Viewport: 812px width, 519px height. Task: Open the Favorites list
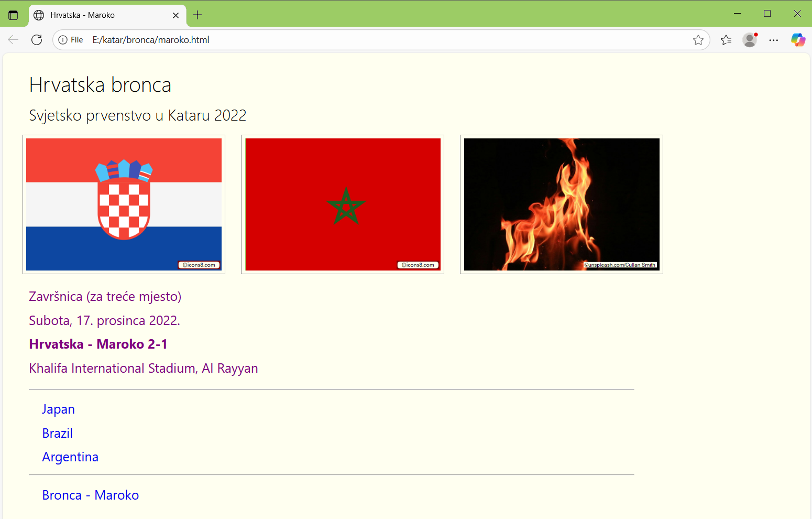click(726, 40)
